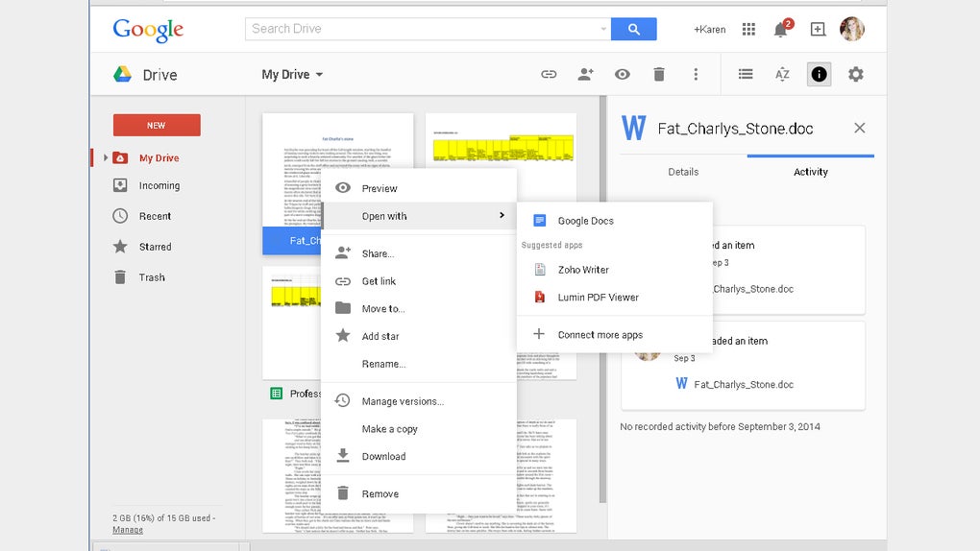Choose Move to... from context menu
Image resolution: width=980 pixels, height=551 pixels.
click(x=419, y=308)
